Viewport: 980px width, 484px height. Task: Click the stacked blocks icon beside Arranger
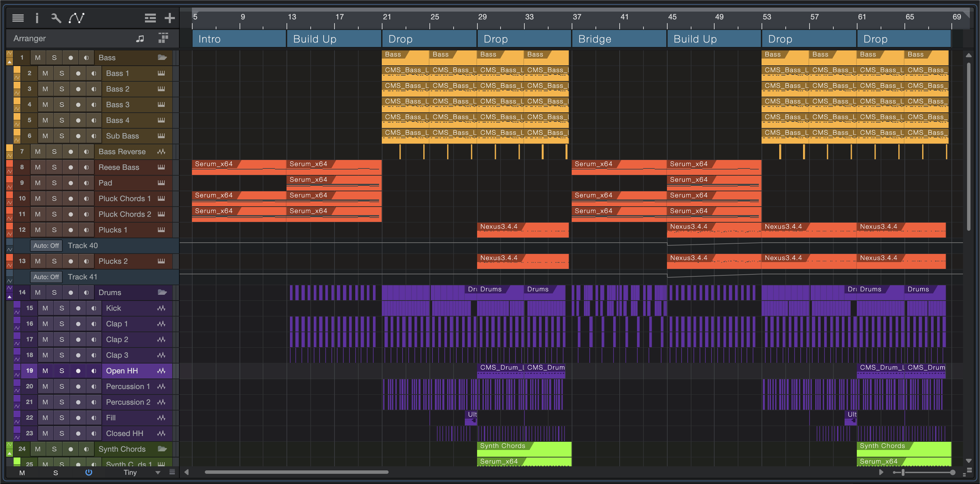pos(163,38)
